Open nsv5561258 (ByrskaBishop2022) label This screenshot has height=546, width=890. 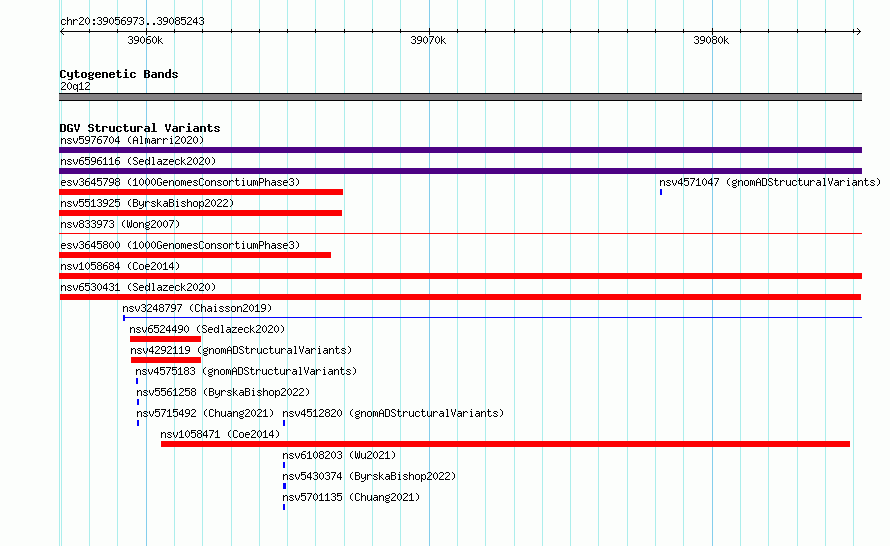[x=223, y=392]
